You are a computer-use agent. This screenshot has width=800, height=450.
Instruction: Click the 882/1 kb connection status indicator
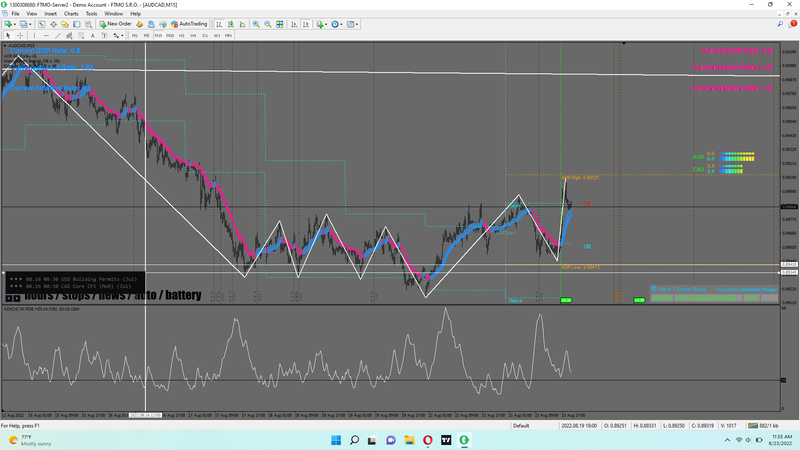(x=763, y=426)
